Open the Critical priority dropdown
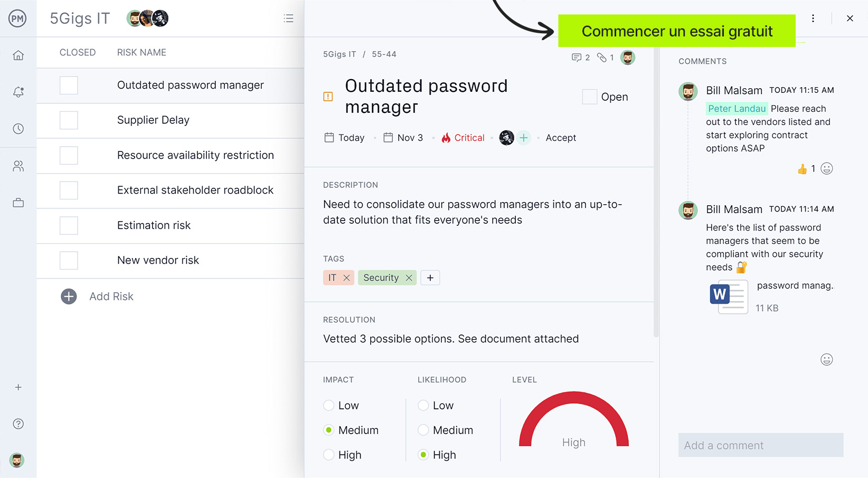868x478 pixels. tap(463, 138)
